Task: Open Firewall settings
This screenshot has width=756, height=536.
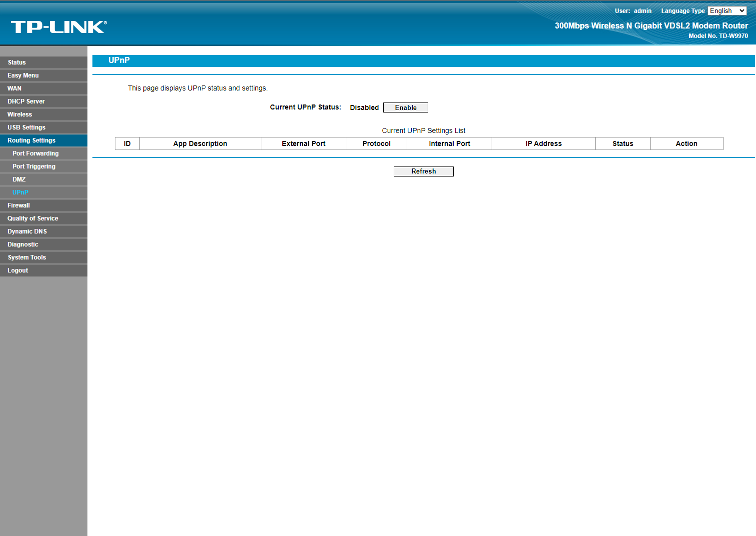Action: [x=18, y=205]
